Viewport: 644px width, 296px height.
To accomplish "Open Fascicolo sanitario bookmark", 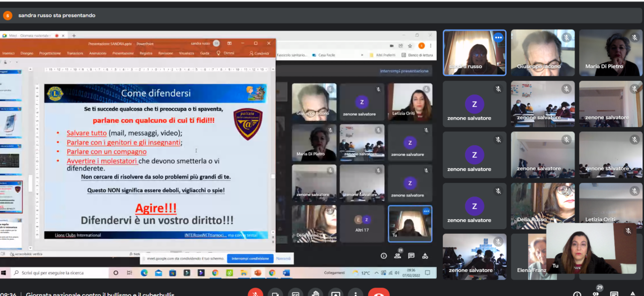I will pyautogui.click(x=292, y=55).
